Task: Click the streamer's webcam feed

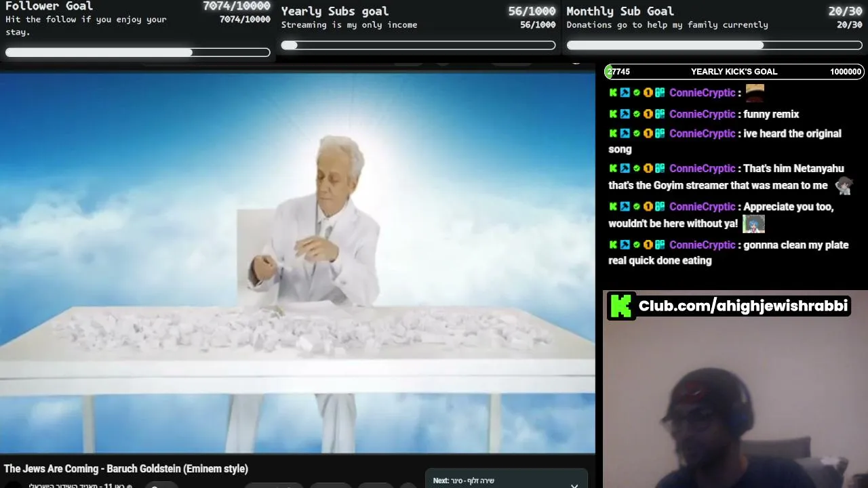Action: pos(735,389)
